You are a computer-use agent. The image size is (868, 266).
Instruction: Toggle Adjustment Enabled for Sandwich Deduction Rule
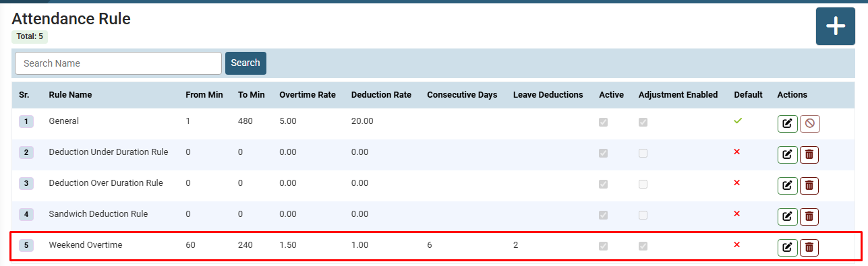click(x=643, y=215)
